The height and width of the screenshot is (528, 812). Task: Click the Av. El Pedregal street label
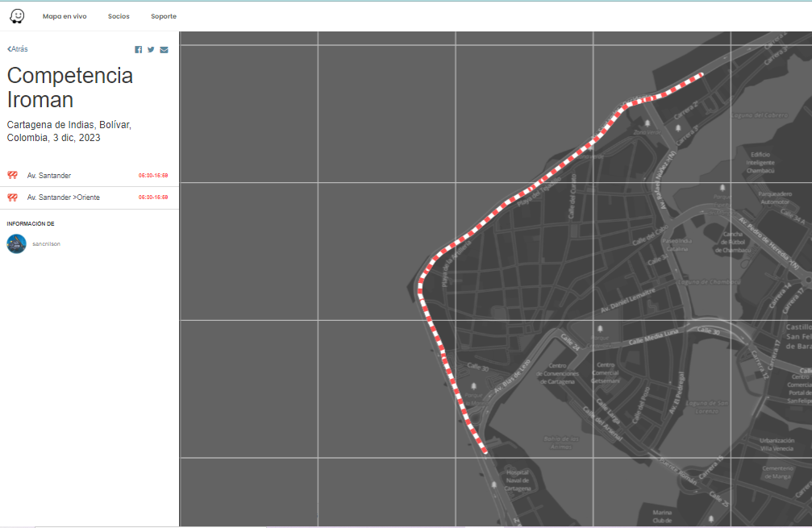coord(677,393)
